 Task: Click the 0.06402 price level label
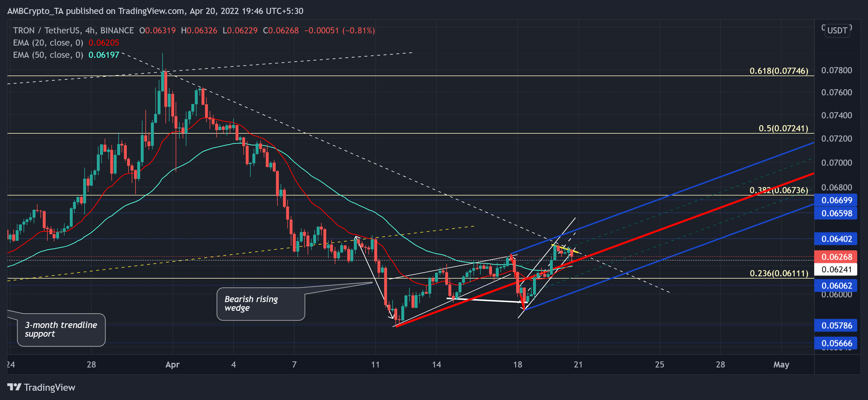pyautogui.click(x=836, y=239)
